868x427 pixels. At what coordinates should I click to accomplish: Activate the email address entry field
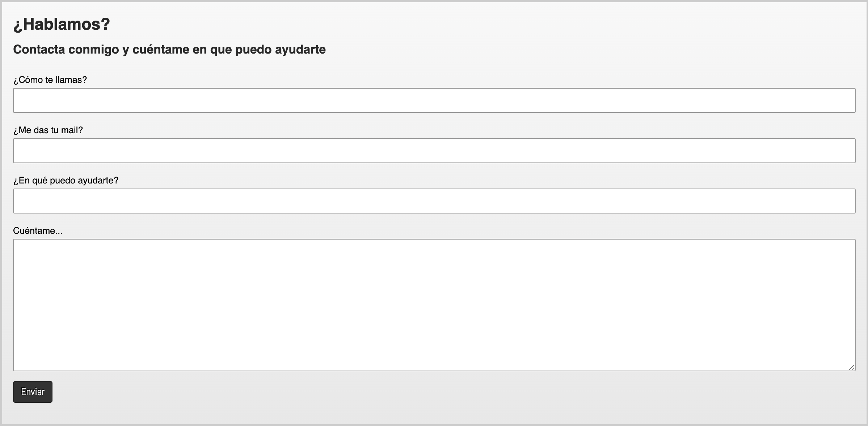[434, 151]
